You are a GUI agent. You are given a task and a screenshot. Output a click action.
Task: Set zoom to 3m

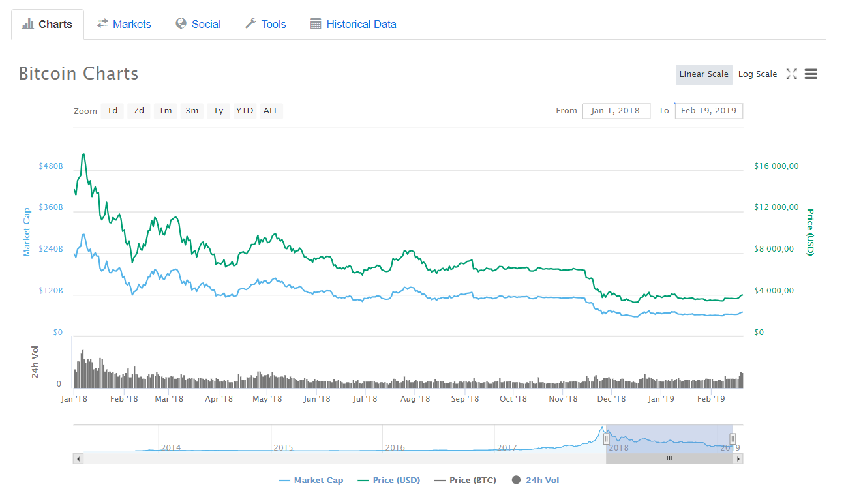coord(192,111)
